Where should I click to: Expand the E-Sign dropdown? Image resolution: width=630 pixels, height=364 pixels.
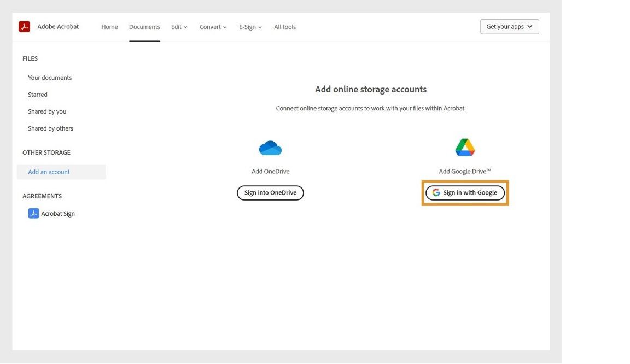pos(250,26)
